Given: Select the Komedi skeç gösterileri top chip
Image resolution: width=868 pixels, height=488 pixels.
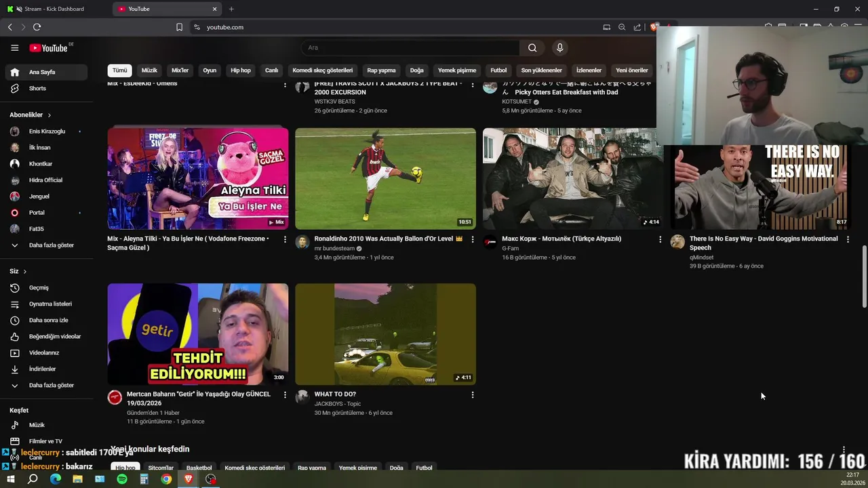Looking at the screenshot, I should click(323, 70).
